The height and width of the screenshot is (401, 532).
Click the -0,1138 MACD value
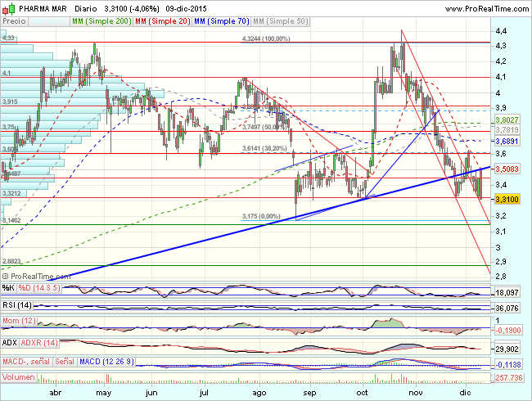[508, 365]
